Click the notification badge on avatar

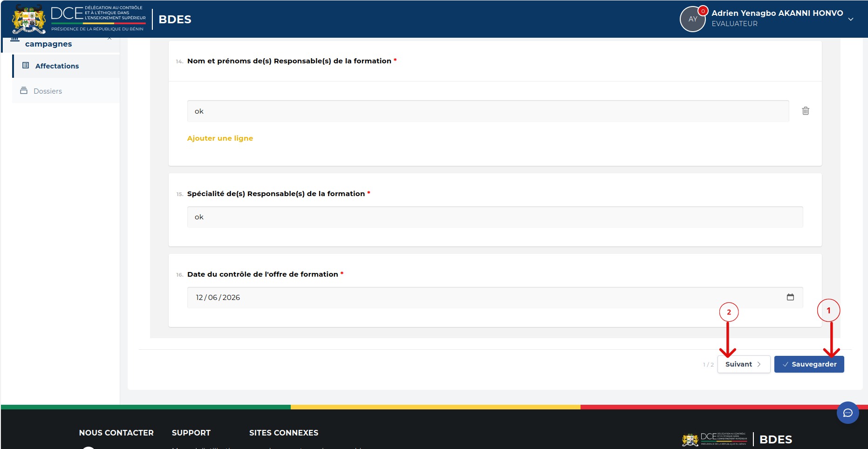tap(703, 11)
